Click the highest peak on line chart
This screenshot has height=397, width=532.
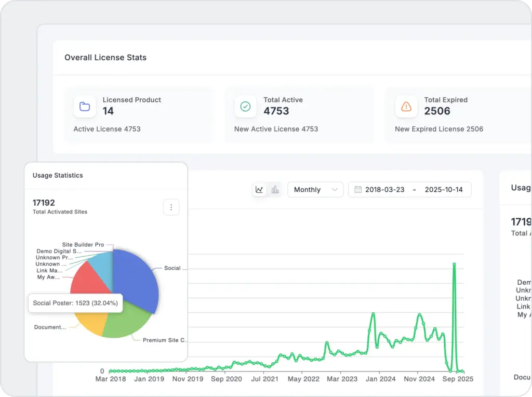(454, 264)
